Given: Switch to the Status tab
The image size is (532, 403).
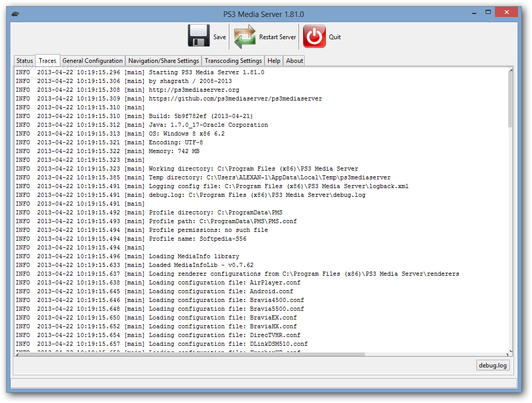Looking at the screenshot, I should (24, 61).
